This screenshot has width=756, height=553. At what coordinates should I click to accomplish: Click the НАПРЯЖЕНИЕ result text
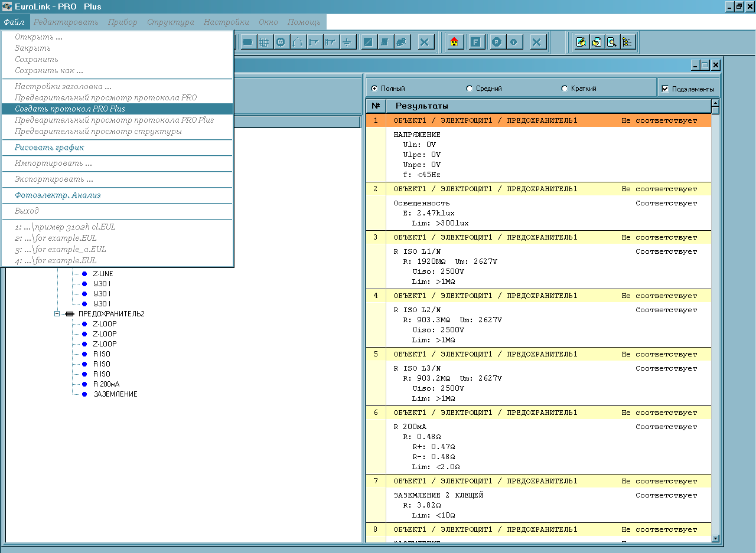417,135
